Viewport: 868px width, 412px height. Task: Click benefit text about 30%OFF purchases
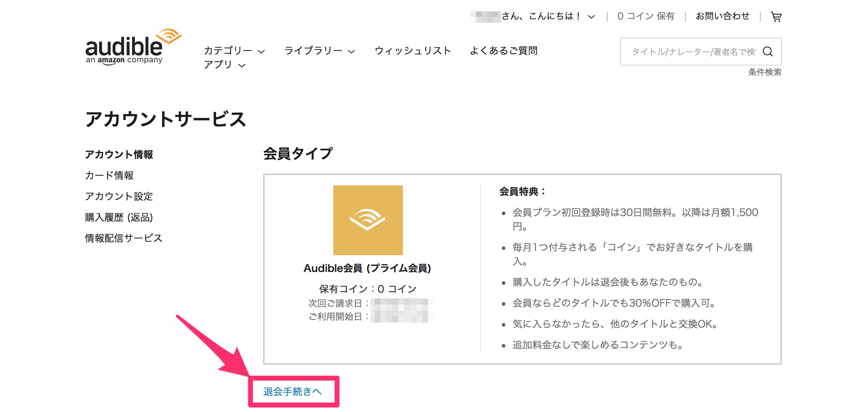614,303
